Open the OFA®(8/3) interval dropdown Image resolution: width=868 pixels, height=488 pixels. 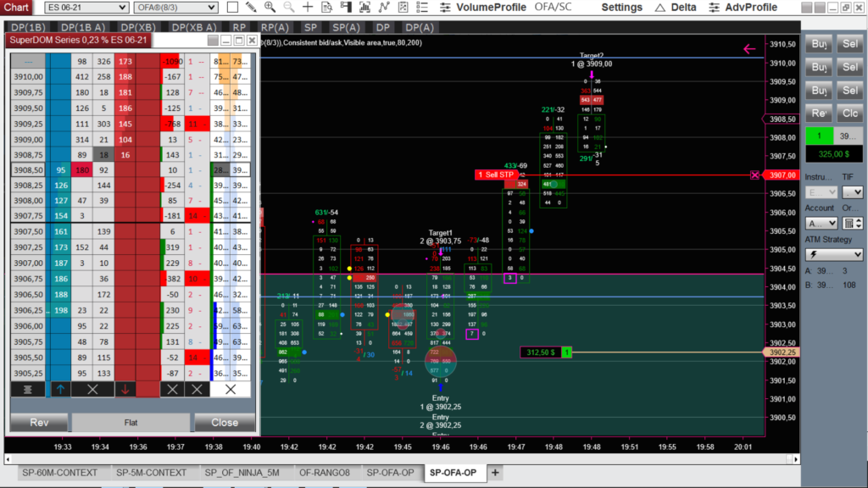[175, 7]
